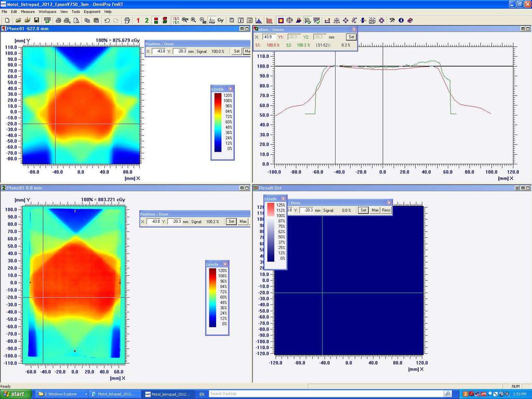This screenshot has height=399, width=532.
Task: Click the orange-purple isodose square icon
Action: (x=281, y=20)
